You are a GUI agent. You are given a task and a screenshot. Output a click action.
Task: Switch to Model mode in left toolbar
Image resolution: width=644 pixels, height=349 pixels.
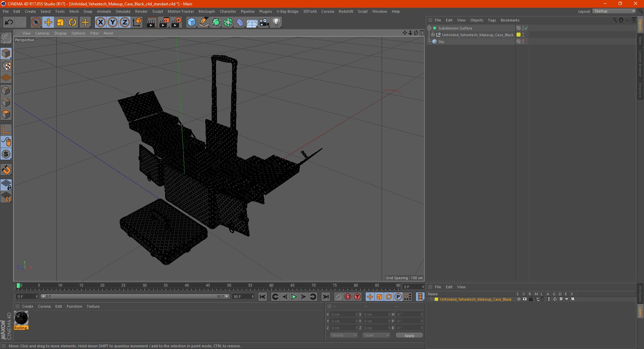pyautogui.click(x=6, y=53)
